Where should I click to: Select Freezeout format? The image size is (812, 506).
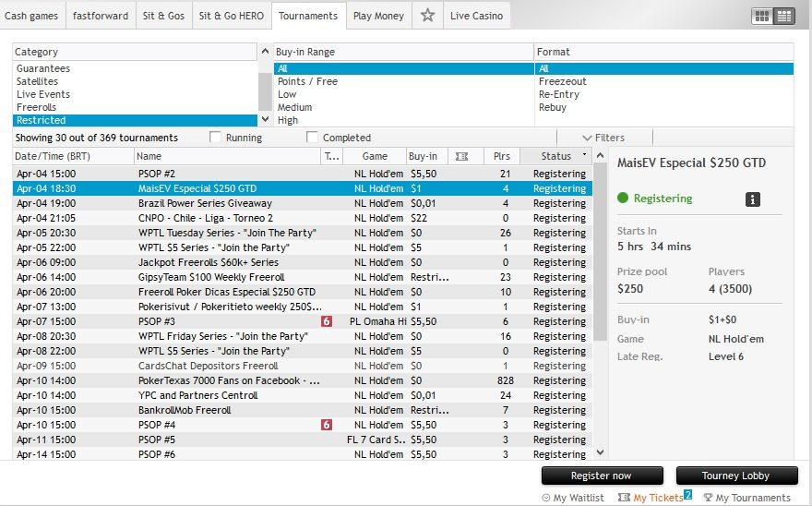[663, 81]
